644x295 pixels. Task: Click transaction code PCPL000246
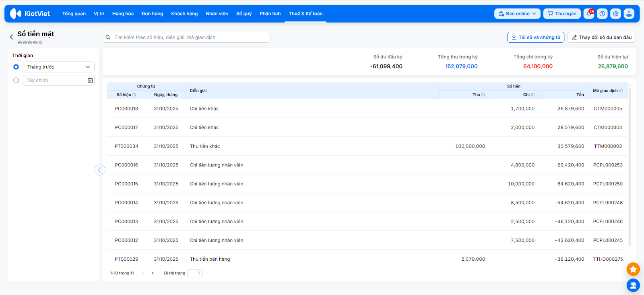click(x=608, y=222)
